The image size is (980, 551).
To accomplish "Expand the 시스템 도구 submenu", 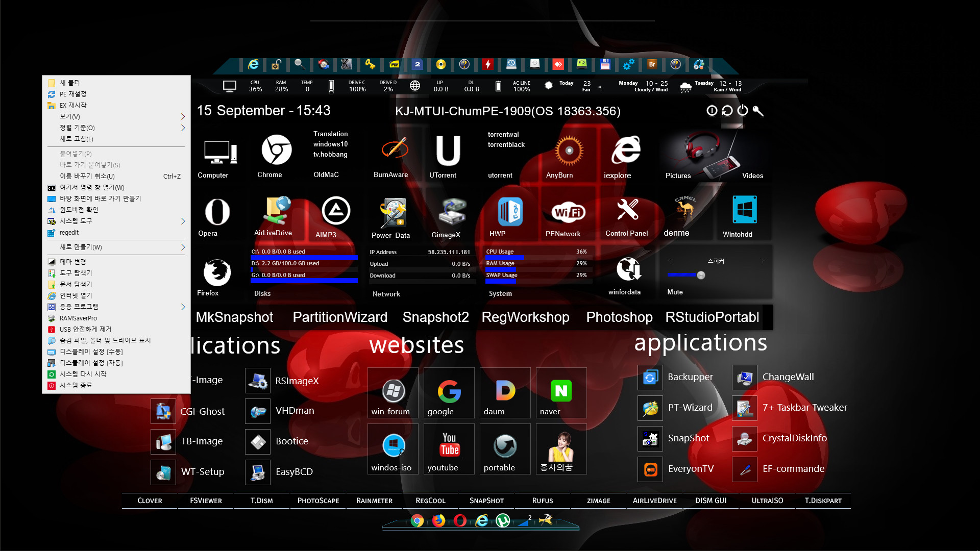I will [116, 221].
